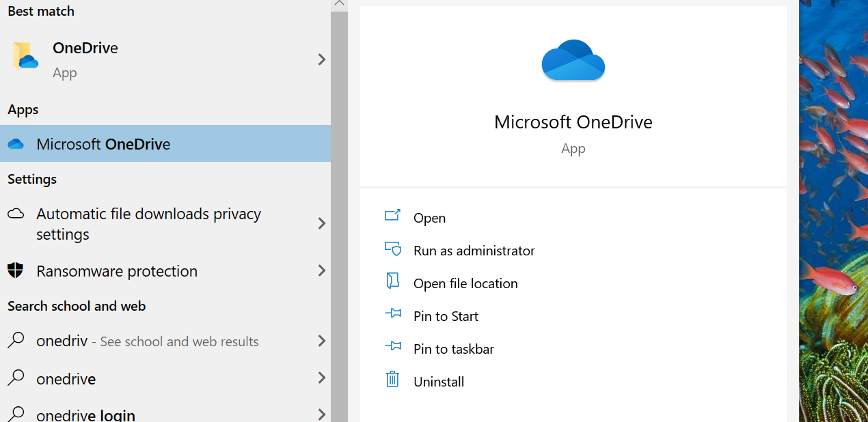Search web for onedriv
The height and width of the screenshot is (422, 868).
click(x=165, y=341)
